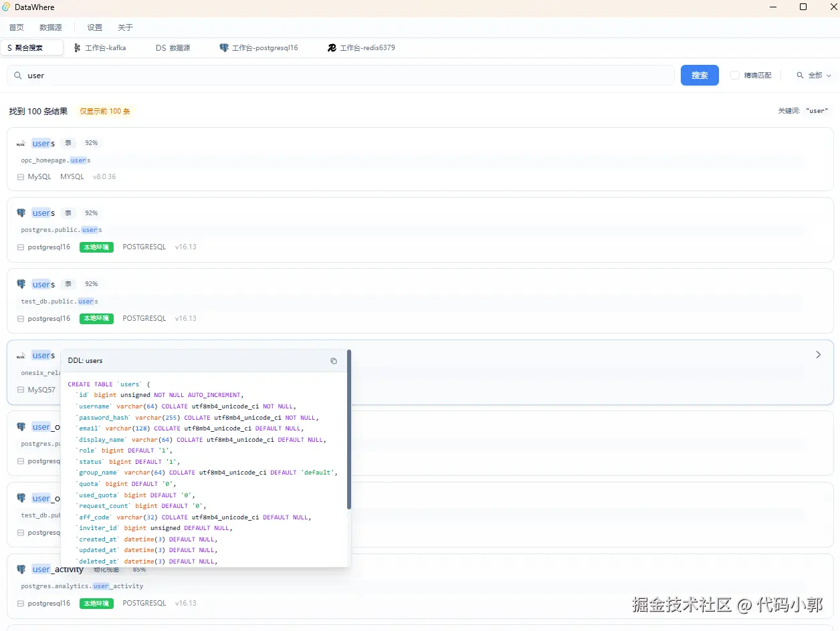Click the `inviter_id` column line in the DDL
Viewport: 840px width, 631px height.
153,528
